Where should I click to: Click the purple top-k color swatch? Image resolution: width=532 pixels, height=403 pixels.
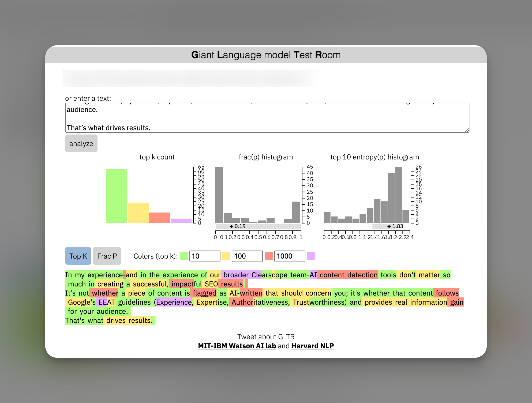coord(311,256)
